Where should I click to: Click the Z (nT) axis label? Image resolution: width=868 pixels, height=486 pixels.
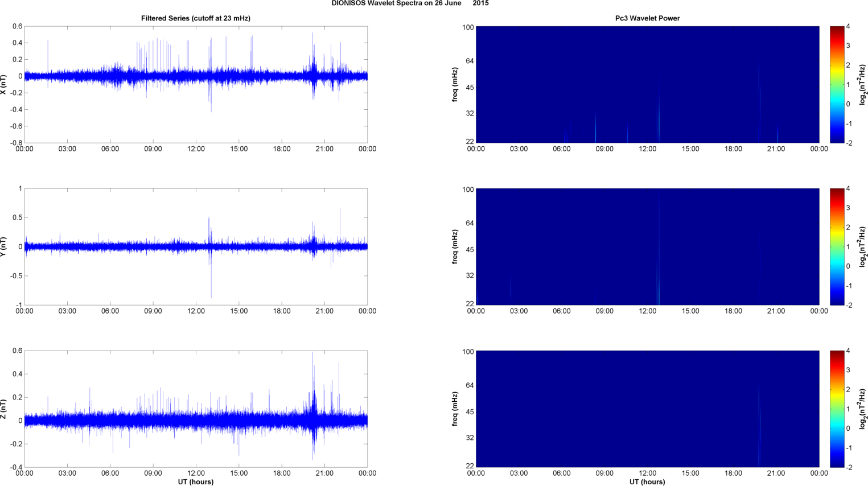[4, 409]
